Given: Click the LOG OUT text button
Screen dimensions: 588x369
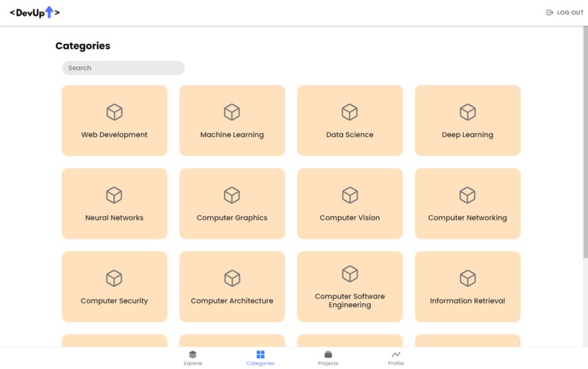Looking at the screenshot, I should pos(570,12).
